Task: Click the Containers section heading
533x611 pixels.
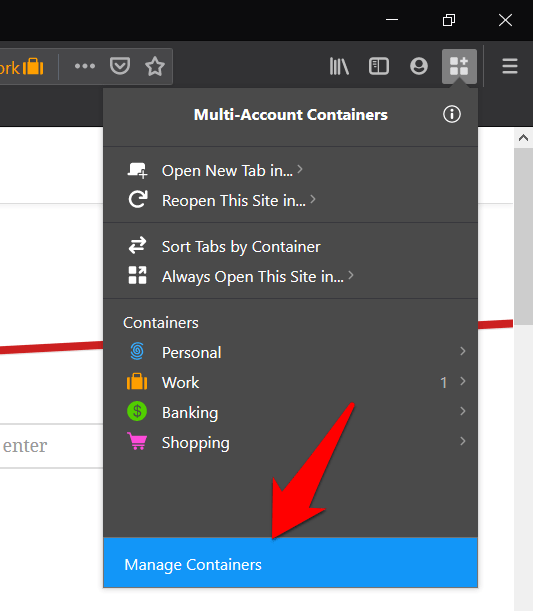Action: pos(161,323)
